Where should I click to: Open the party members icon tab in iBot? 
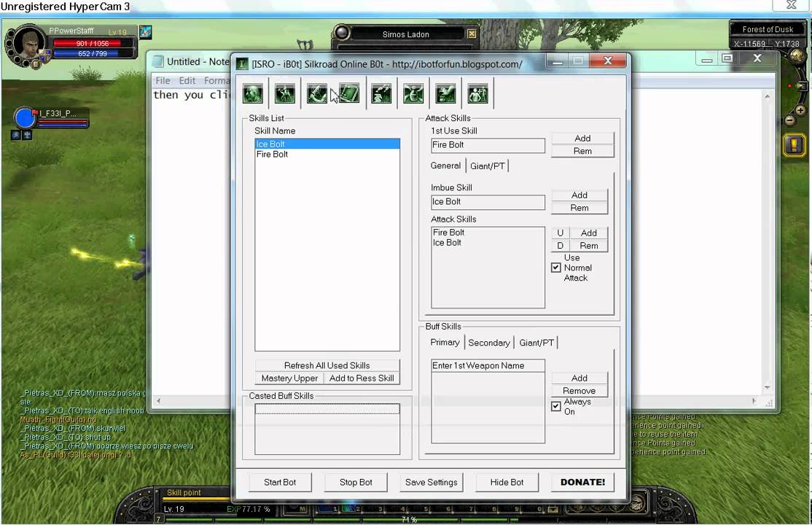coord(477,94)
